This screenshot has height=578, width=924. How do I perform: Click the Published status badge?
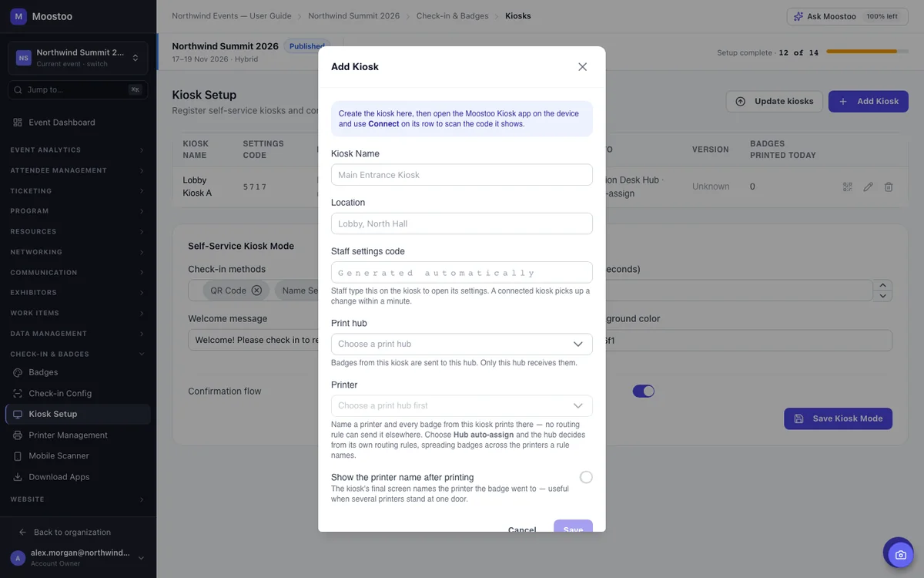click(306, 46)
